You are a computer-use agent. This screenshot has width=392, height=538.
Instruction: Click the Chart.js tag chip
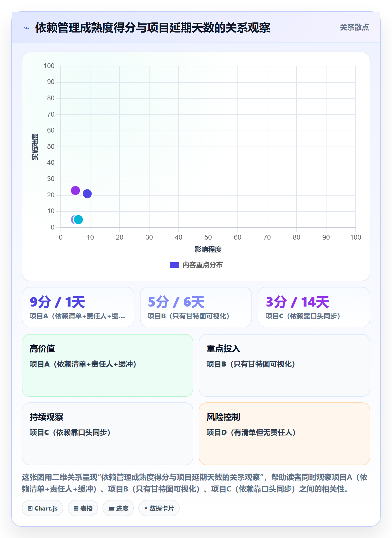click(43, 508)
